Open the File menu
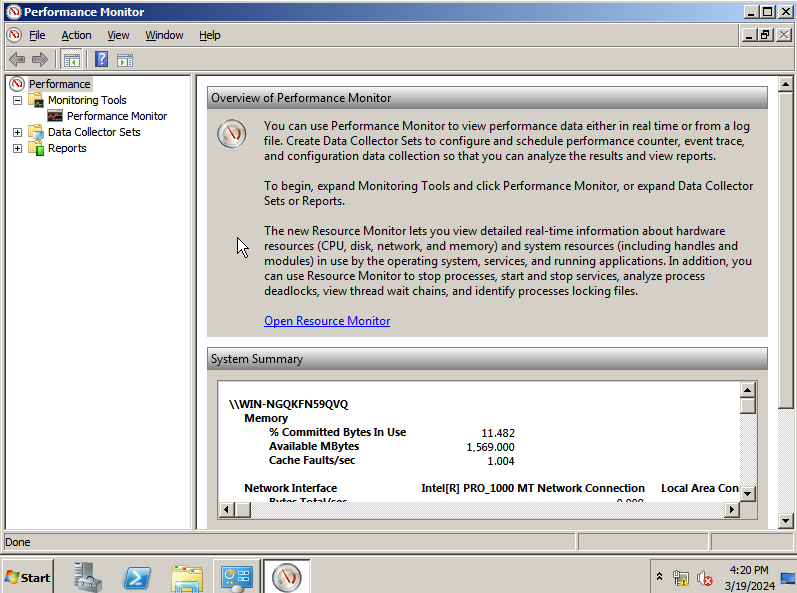797x593 pixels. tap(37, 35)
